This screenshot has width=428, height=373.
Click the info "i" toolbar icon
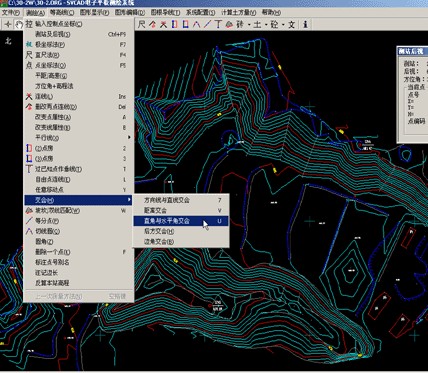306,24
